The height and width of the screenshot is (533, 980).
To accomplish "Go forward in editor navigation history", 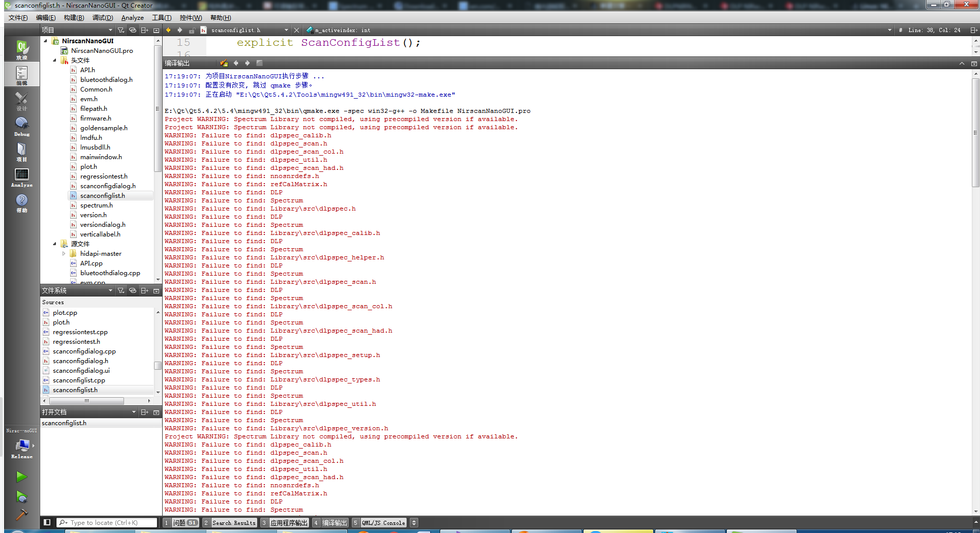I will click(179, 30).
